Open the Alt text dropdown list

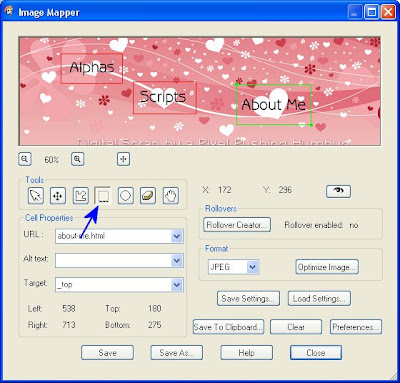(177, 261)
